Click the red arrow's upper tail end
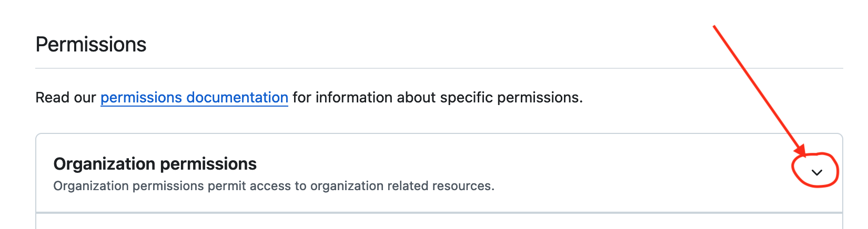The width and height of the screenshot is (868, 229). click(715, 27)
